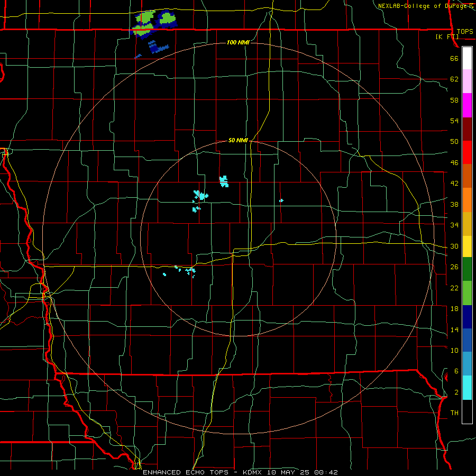Click the "00:42" timestamp
The width and height of the screenshot is (476, 476).
tap(327, 472)
